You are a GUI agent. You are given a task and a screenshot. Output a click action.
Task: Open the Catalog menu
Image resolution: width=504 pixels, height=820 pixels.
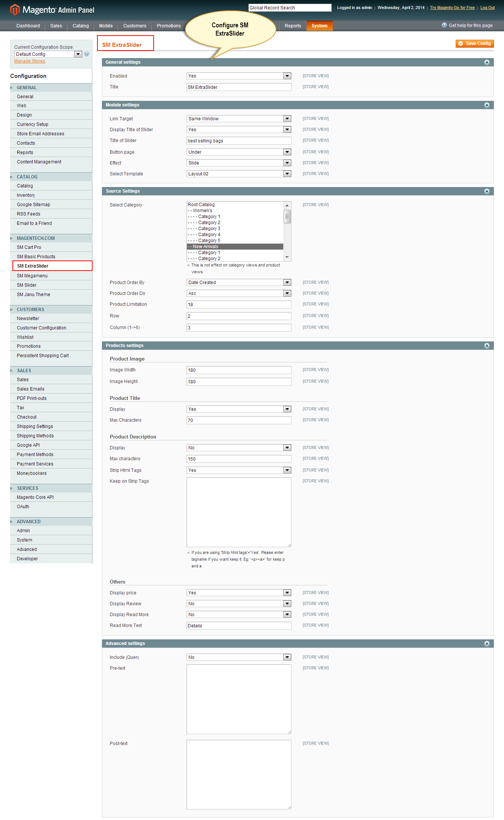point(81,26)
